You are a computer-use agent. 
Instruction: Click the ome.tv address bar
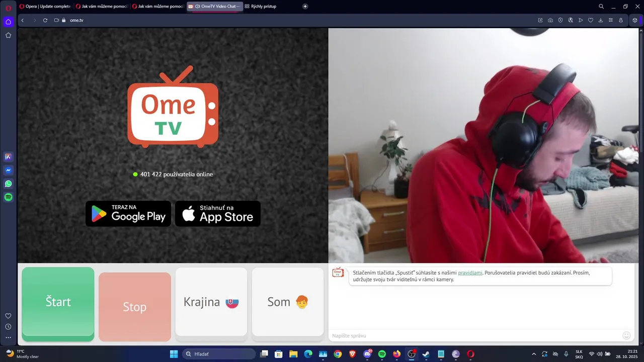pos(302,20)
